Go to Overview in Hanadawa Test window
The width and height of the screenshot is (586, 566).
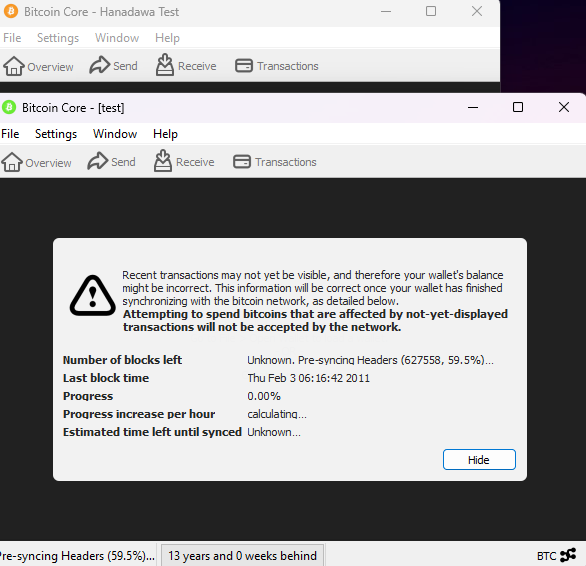point(38,67)
